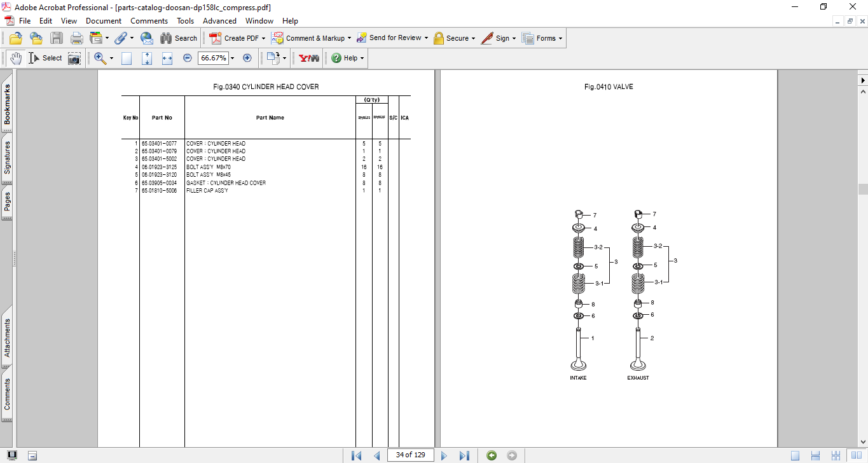This screenshot has height=463, width=868.
Task: Go to the last page
Action: (464, 455)
